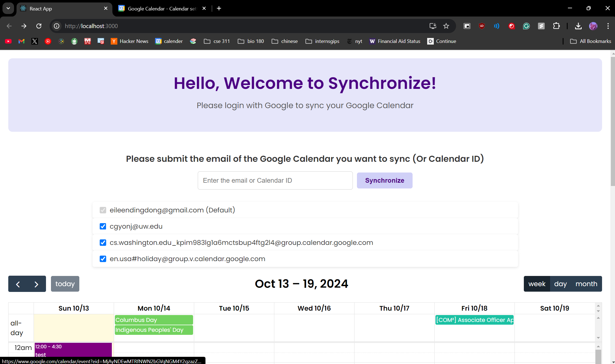Bookmark this page with the star icon

point(446,26)
